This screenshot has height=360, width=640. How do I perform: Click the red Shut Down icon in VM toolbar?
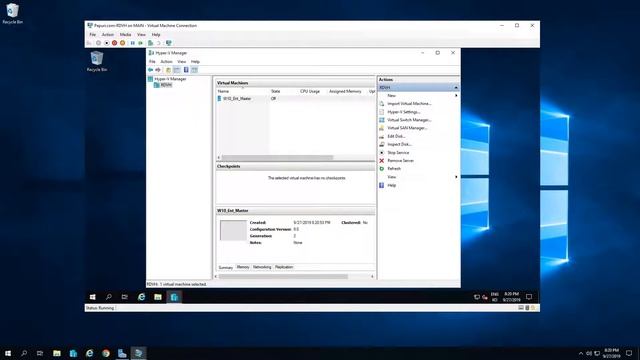coord(115,43)
